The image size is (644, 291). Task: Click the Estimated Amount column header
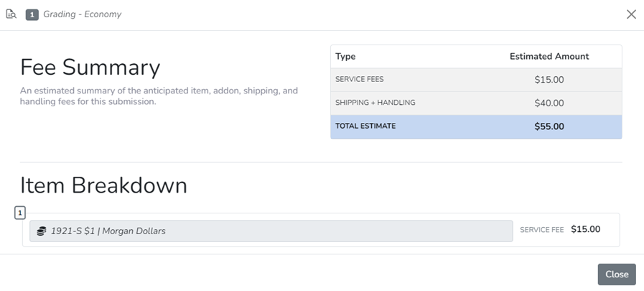click(549, 57)
